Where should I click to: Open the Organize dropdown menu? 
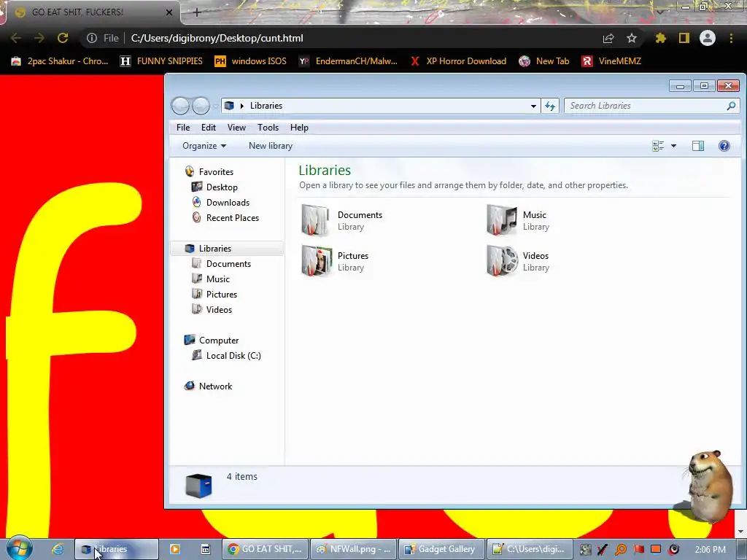click(x=204, y=146)
